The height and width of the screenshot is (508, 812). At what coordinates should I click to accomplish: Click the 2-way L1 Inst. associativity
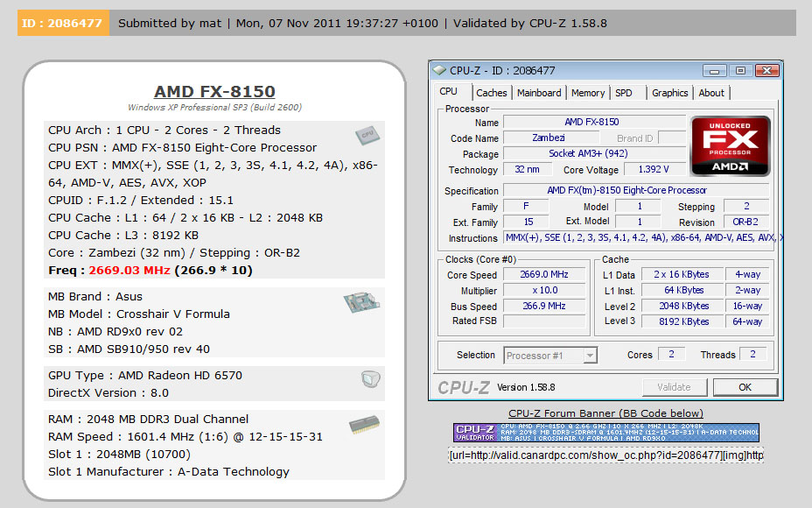click(747, 290)
